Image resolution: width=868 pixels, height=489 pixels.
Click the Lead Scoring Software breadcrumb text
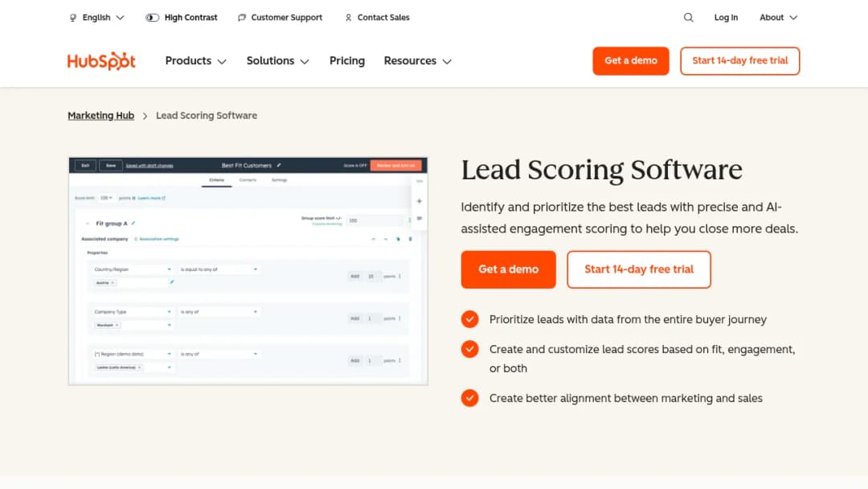pos(207,116)
